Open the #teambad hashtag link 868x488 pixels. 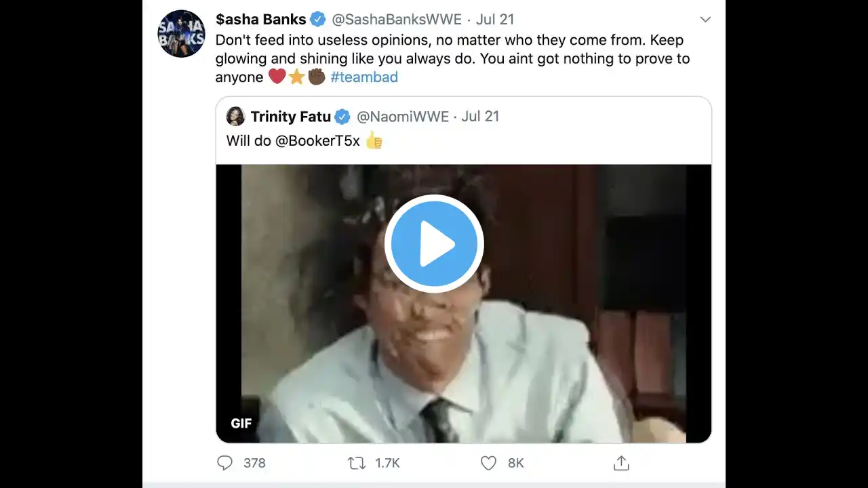364,77
